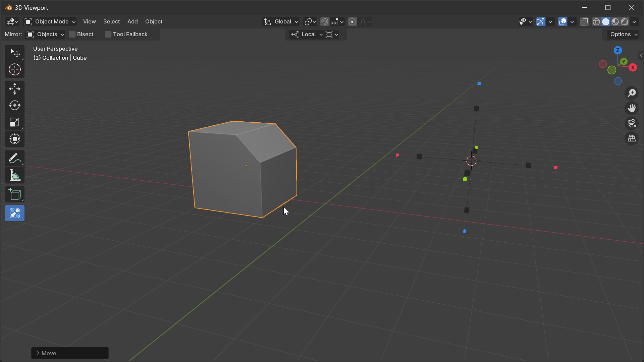Toggle camera view button

[632, 123]
